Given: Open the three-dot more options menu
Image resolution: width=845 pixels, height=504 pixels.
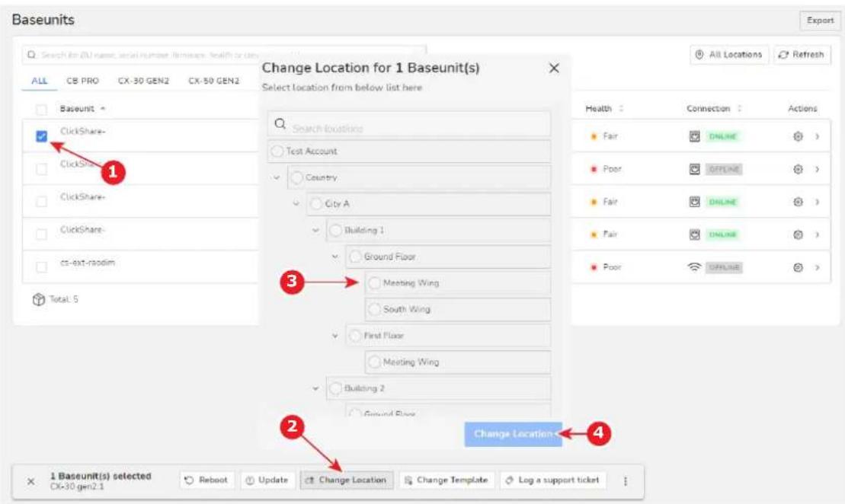Looking at the screenshot, I should 625,481.
